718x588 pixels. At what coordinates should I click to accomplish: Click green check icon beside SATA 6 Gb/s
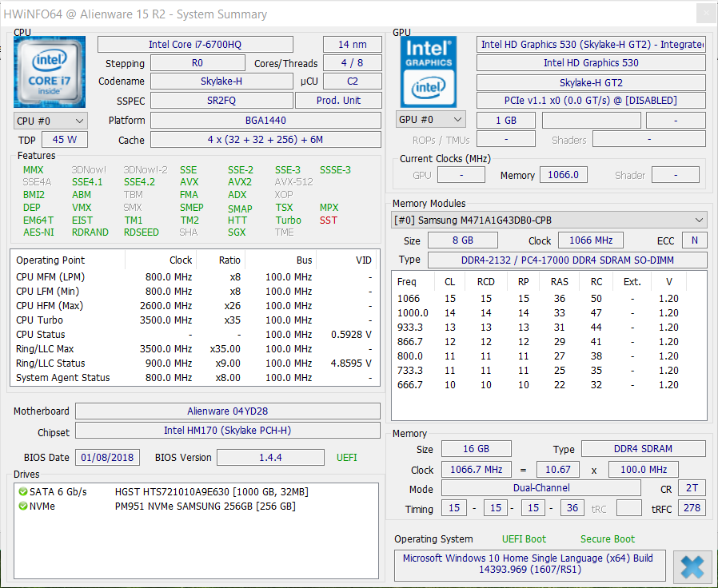click(22, 491)
